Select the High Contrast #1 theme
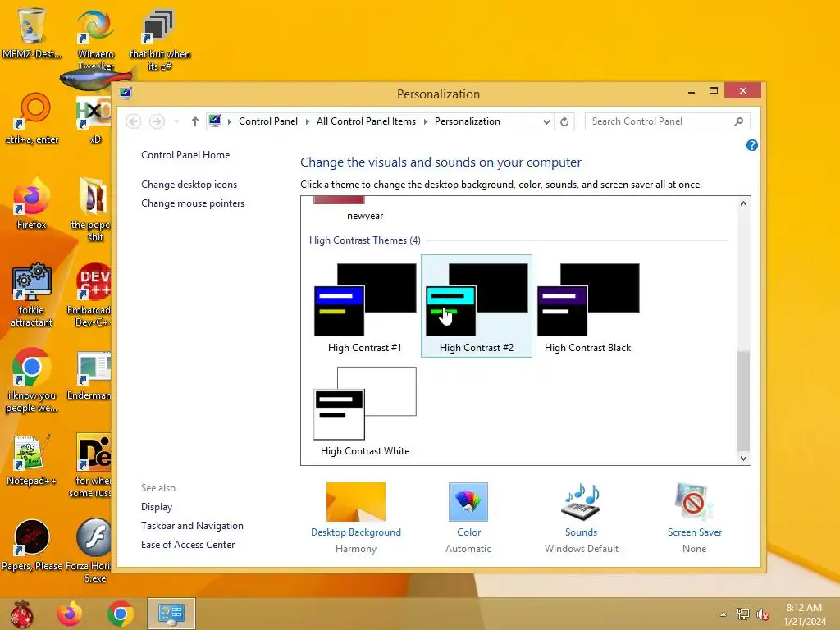The height and width of the screenshot is (630, 840). [x=365, y=308]
